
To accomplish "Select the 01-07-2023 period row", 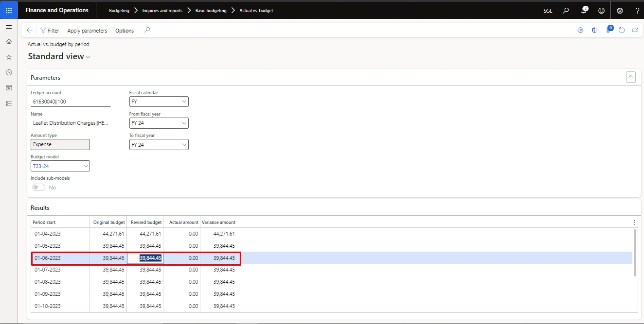I will (x=332, y=270).
